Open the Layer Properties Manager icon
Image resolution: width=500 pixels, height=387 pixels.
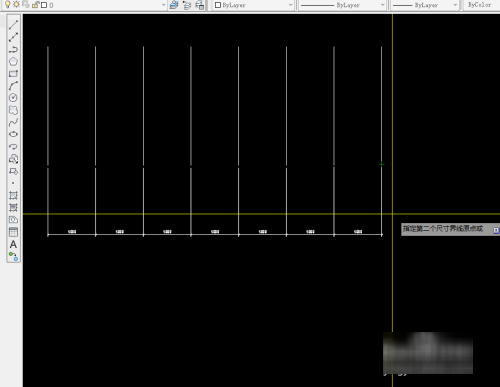[x=174, y=5]
